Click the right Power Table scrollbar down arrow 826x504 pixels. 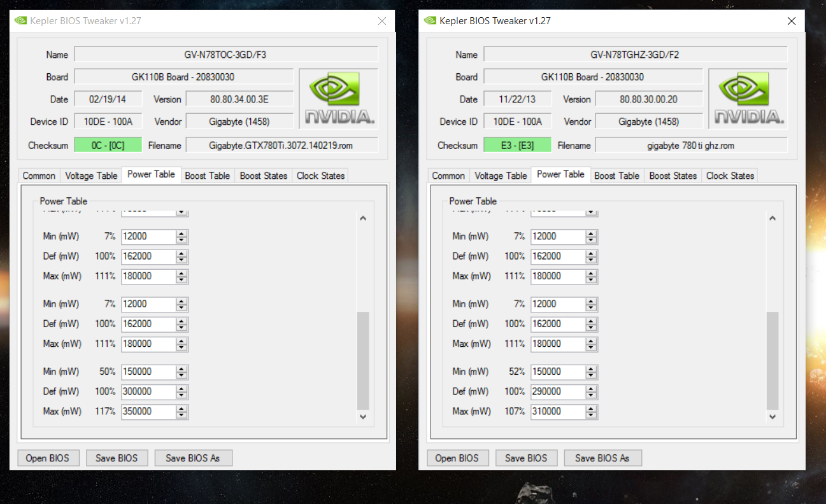(773, 417)
